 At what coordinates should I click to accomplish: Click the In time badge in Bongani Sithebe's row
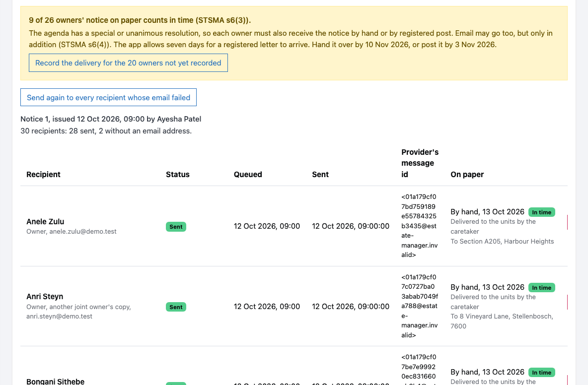(541, 373)
